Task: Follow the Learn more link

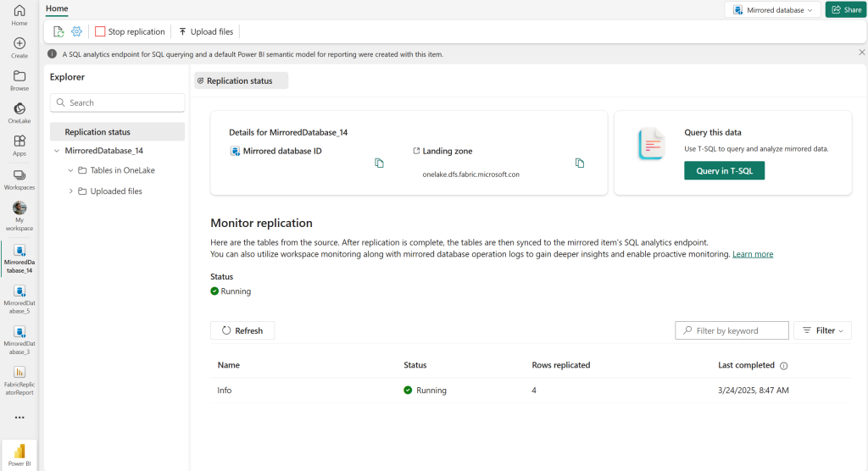Action: pos(753,254)
